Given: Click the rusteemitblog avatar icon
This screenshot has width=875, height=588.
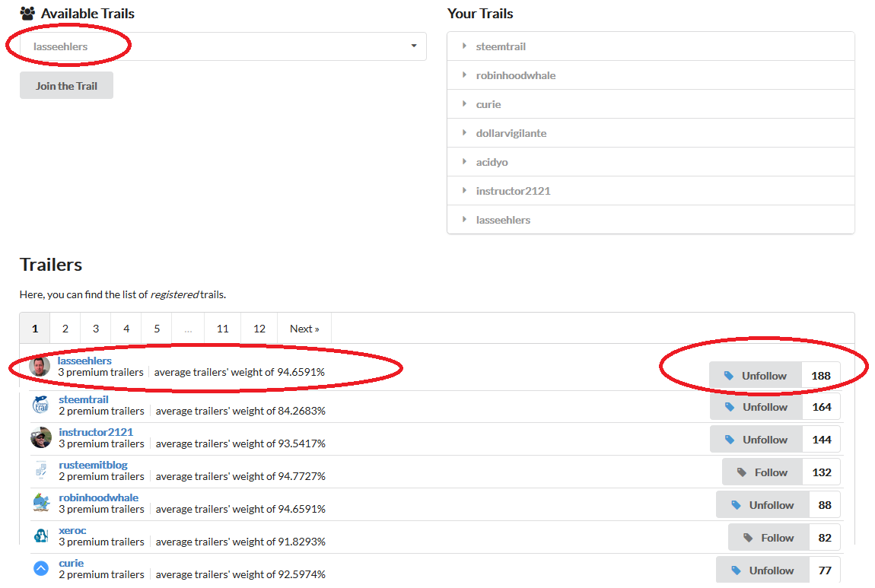Looking at the screenshot, I should pyautogui.click(x=41, y=470).
